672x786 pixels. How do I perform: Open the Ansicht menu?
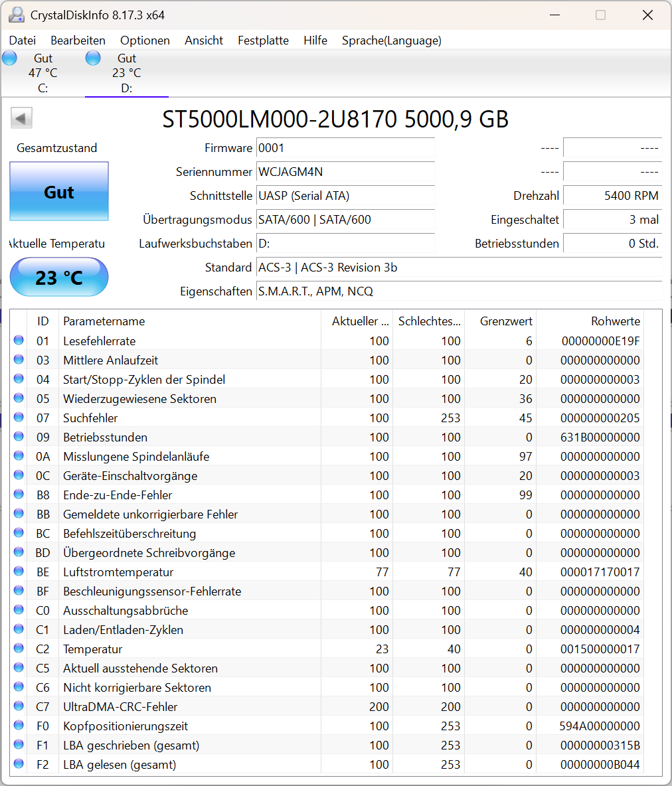[204, 40]
